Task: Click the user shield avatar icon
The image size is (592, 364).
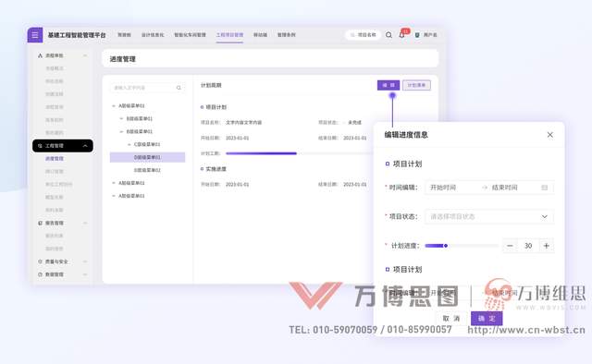Action: pyautogui.click(x=417, y=35)
